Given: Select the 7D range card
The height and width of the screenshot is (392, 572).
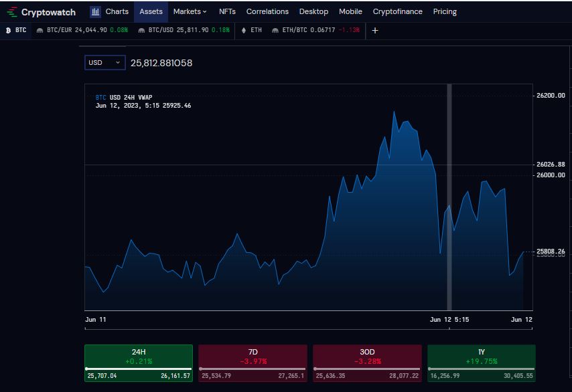Looking at the screenshot, I should [x=253, y=363].
